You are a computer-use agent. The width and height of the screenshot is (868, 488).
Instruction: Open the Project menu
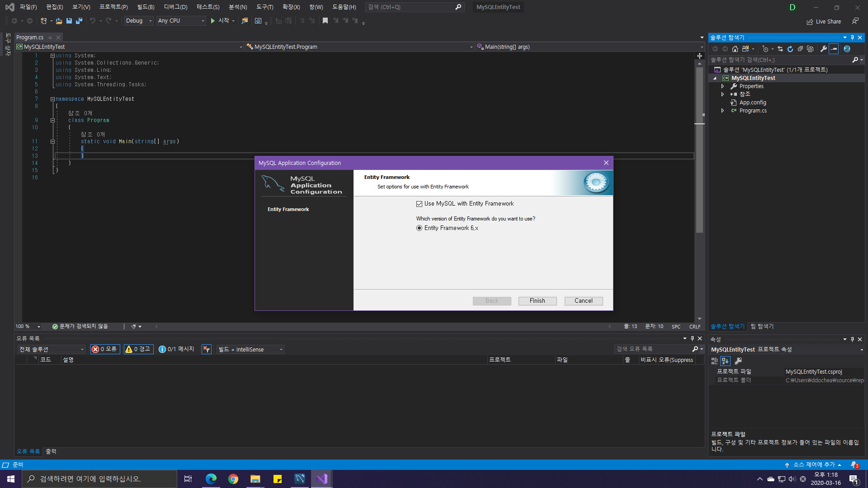pos(113,7)
